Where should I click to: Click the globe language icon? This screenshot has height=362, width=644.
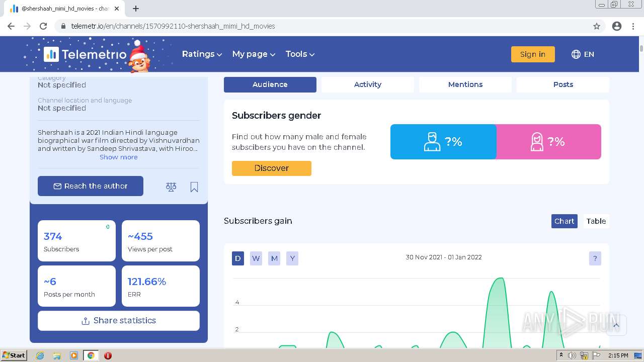576,54
